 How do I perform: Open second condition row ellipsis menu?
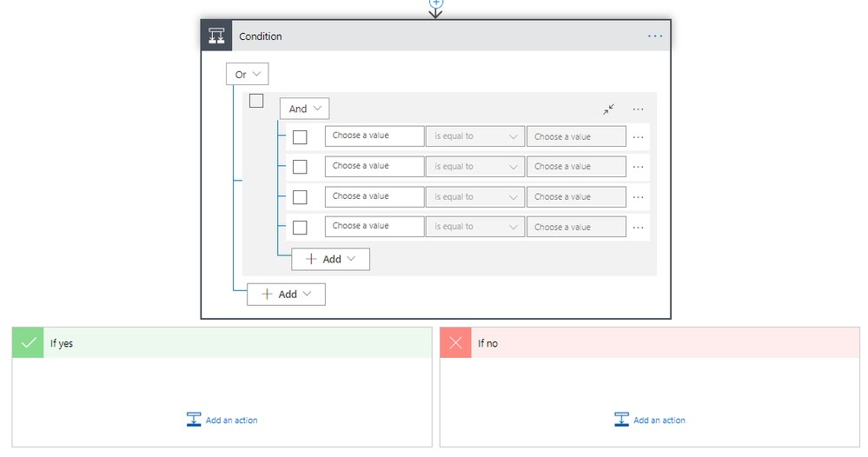[638, 167]
